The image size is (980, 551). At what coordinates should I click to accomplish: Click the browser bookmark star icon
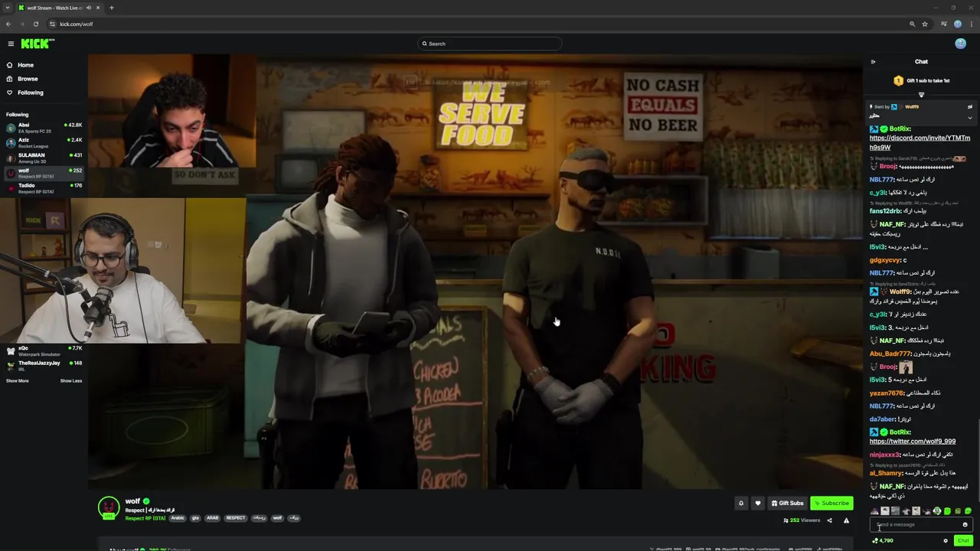[926, 24]
